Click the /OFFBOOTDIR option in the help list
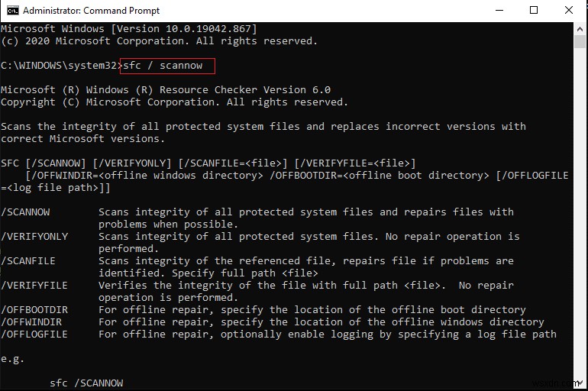 click(34, 310)
